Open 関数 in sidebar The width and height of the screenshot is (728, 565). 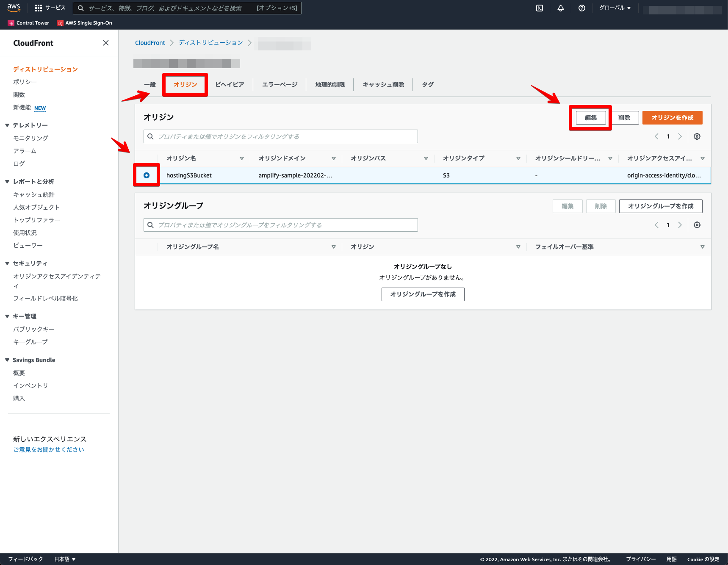pyautogui.click(x=19, y=95)
